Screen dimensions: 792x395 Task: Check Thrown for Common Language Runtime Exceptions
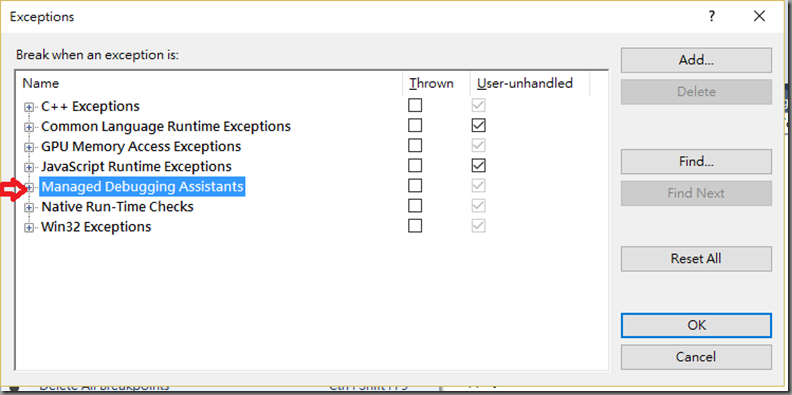tap(415, 125)
